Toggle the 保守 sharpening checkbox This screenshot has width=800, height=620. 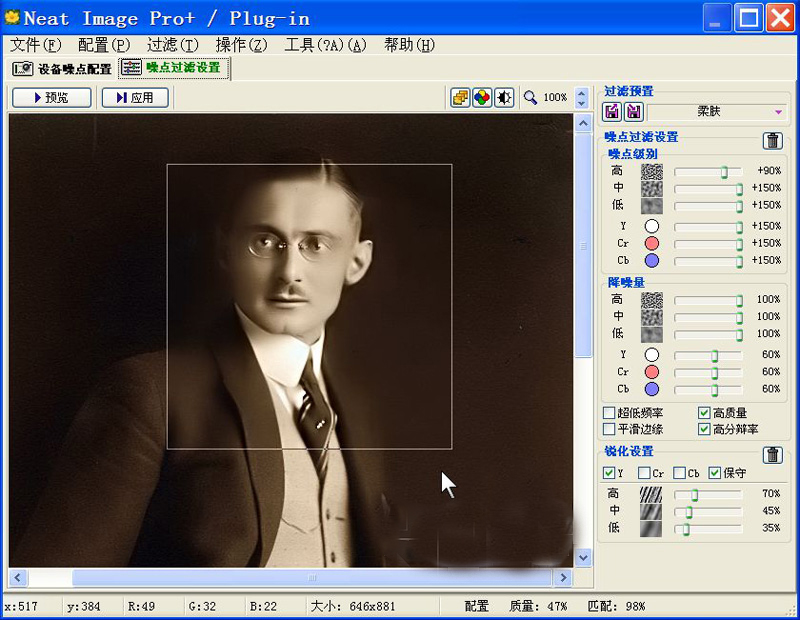[715, 473]
